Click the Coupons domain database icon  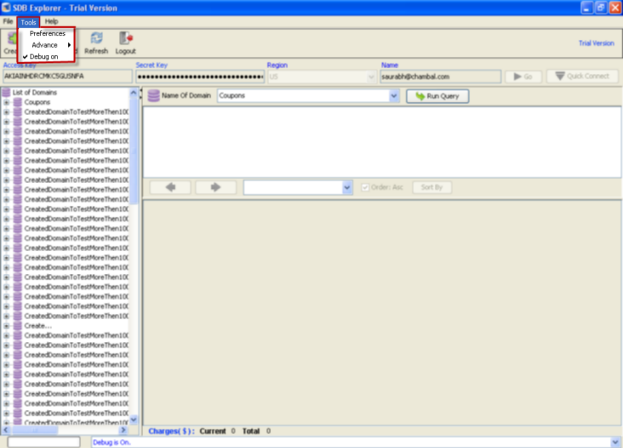tap(17, 102)
